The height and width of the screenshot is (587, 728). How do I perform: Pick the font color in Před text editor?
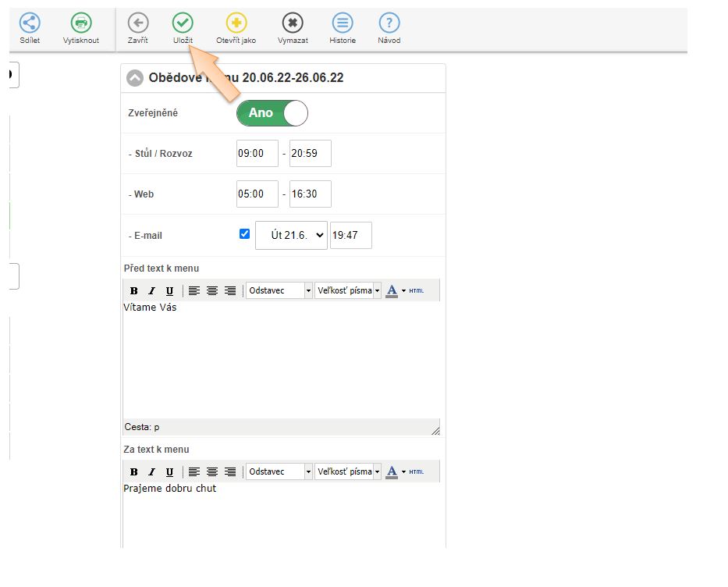coord(392,291)
